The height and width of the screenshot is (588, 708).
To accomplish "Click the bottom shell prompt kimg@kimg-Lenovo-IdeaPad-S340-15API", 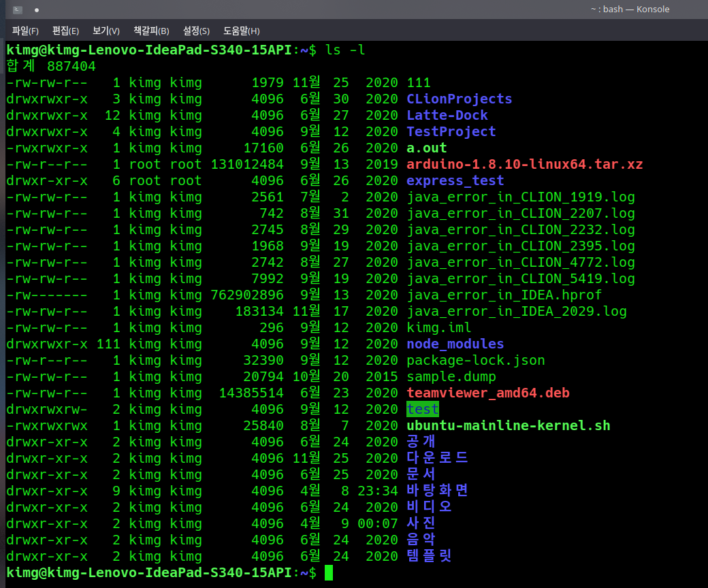I will pos(149,572).
